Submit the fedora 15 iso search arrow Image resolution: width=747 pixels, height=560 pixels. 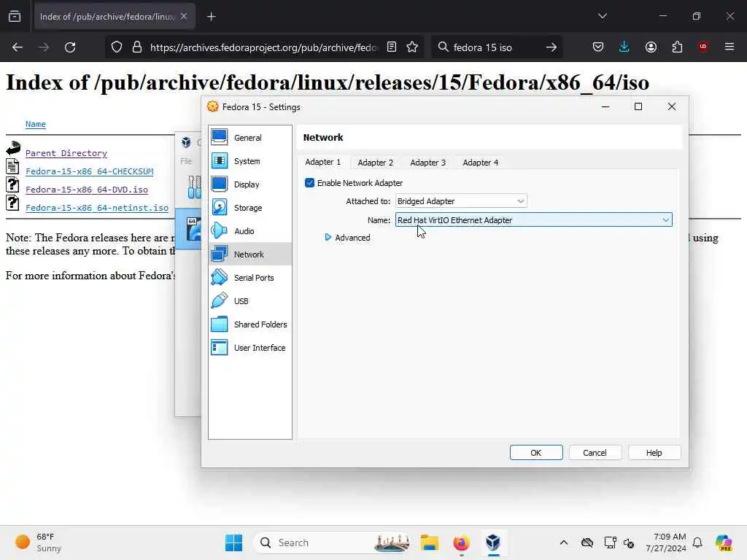(551, 47)
